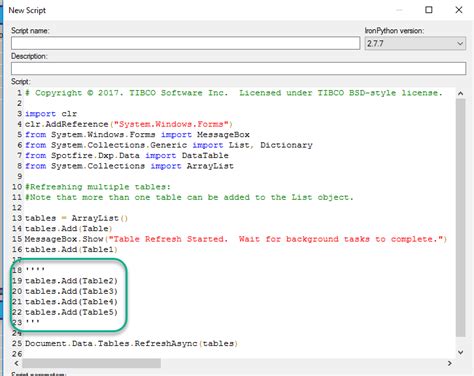Click '#Refreshing multiple tables:' comment

point(98,187)
